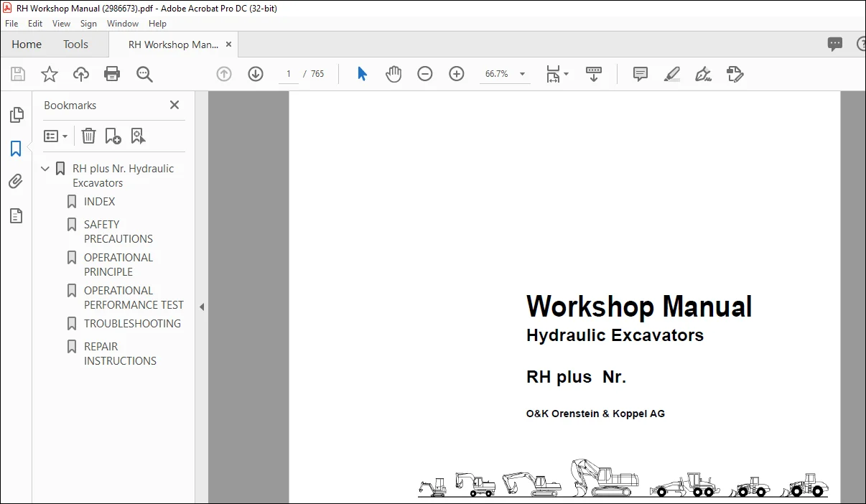The image size is (866, 504).
Task: Click the scrolling mode toolbar icon
Action: click(x=594, y=74)
